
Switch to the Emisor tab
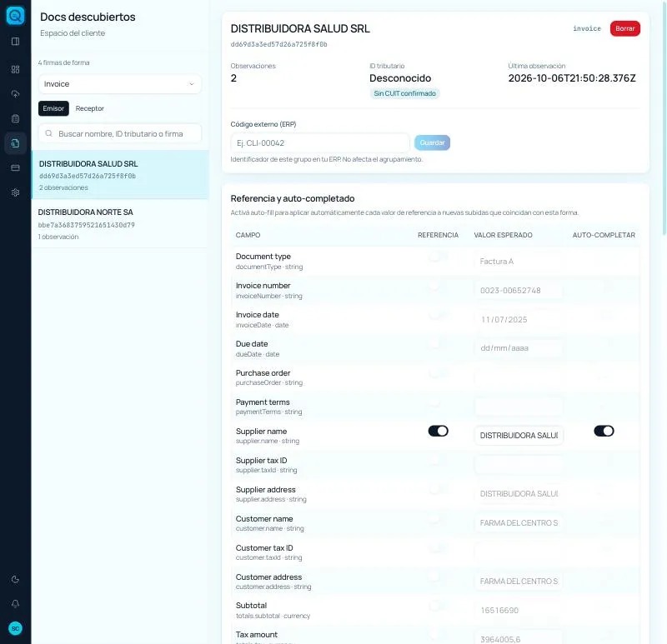(53, 108)
